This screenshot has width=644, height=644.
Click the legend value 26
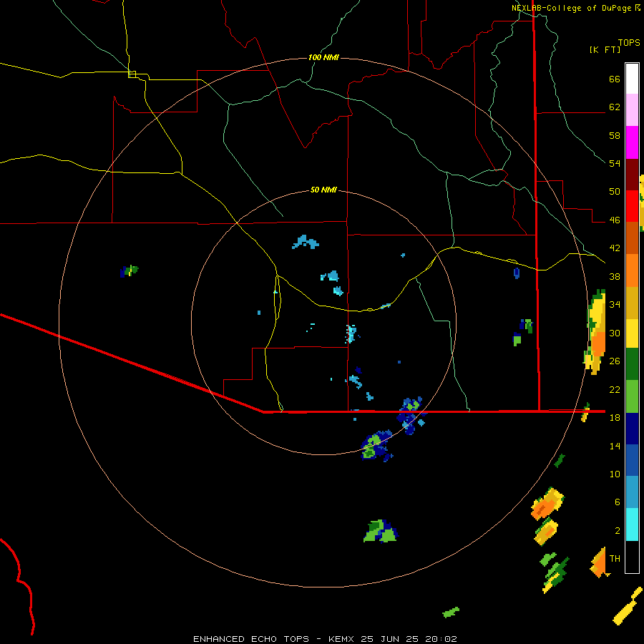pos(615,361)
